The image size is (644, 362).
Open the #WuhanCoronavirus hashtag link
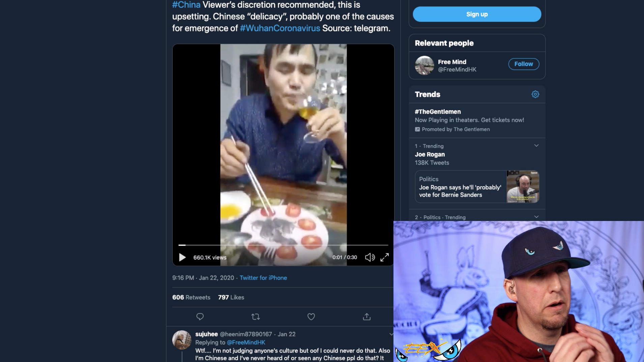pos(280,28)
